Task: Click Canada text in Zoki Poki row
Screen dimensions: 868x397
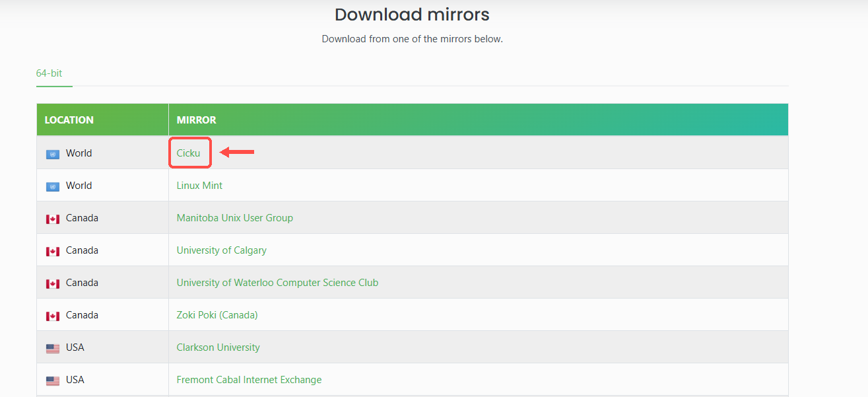Action: click(x=82, y=315)
